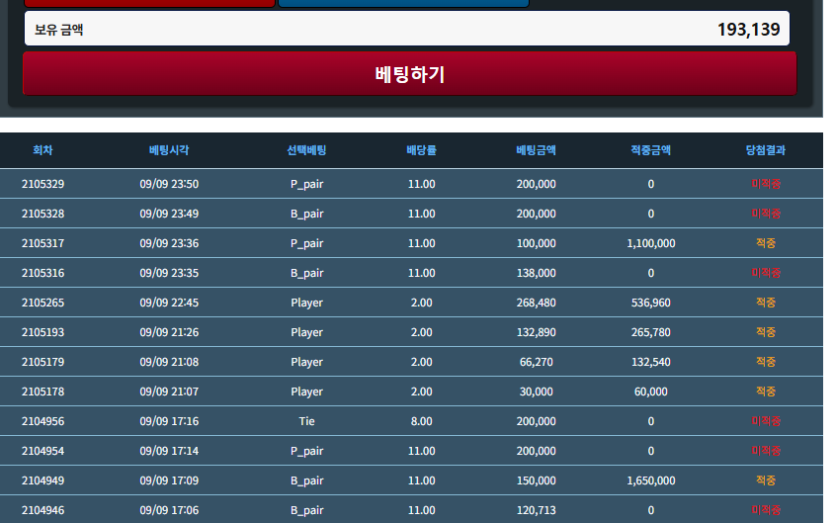835x523 pixels.
Task: Click winning amount 265,780
Action: pyautogui.click(x=651, y=332)
